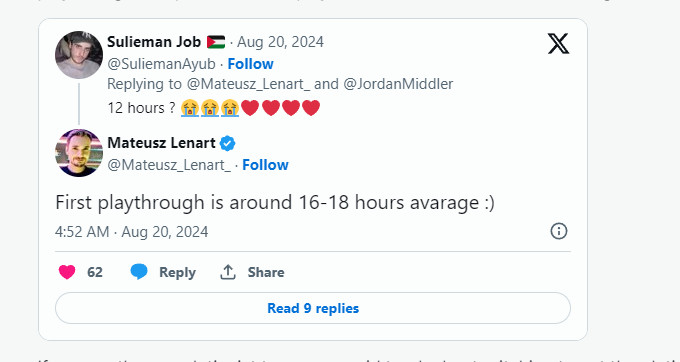Screen dimensions: 680x362
Task: Open the tweet info circle icon
Action: 559,231
